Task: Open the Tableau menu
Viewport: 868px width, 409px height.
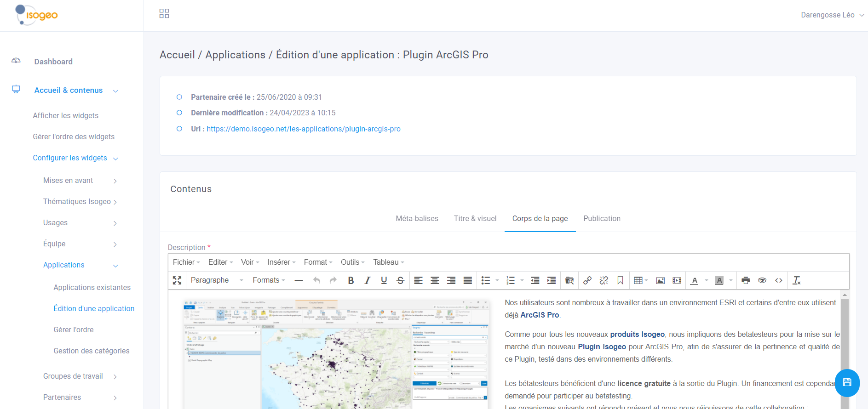Action: 389,262
